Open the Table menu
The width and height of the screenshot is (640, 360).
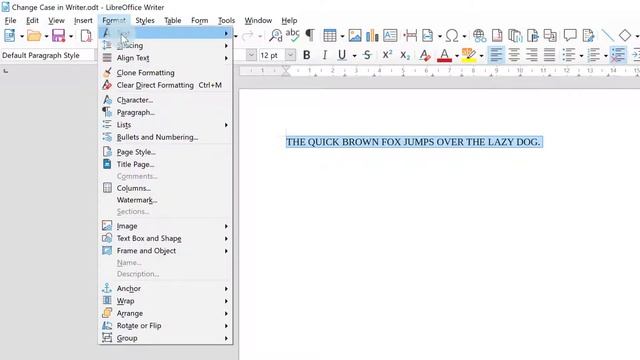coord(172,20)
